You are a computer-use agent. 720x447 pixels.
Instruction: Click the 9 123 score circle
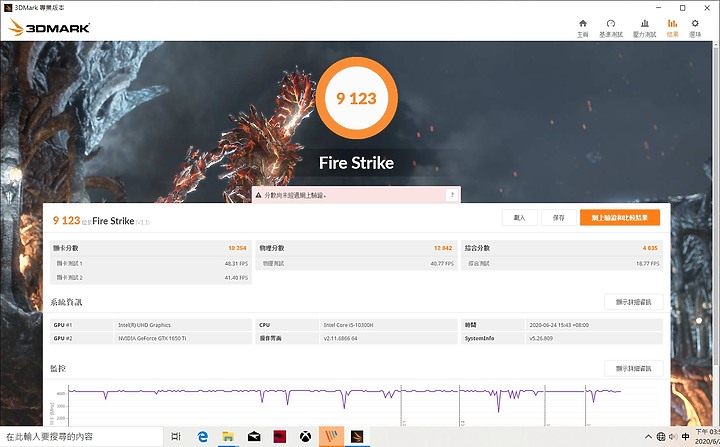pyautogui.click(x=356, y=98)
